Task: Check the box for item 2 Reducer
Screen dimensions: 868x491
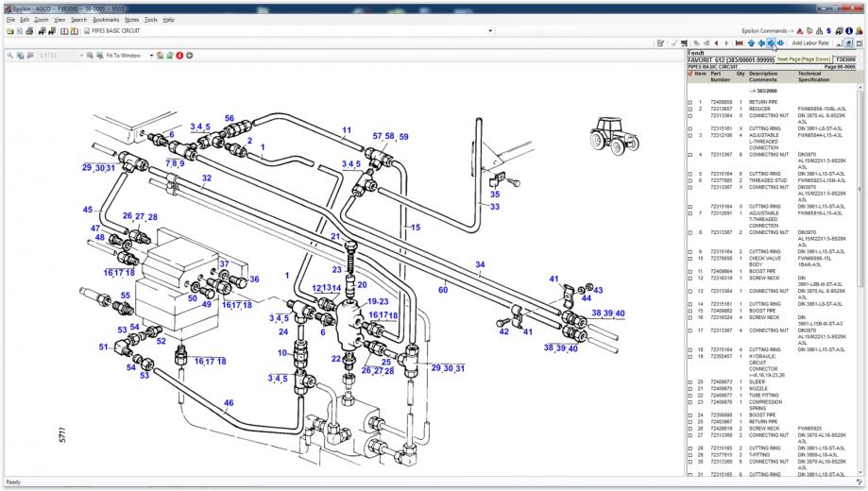Action: point(690,109)
